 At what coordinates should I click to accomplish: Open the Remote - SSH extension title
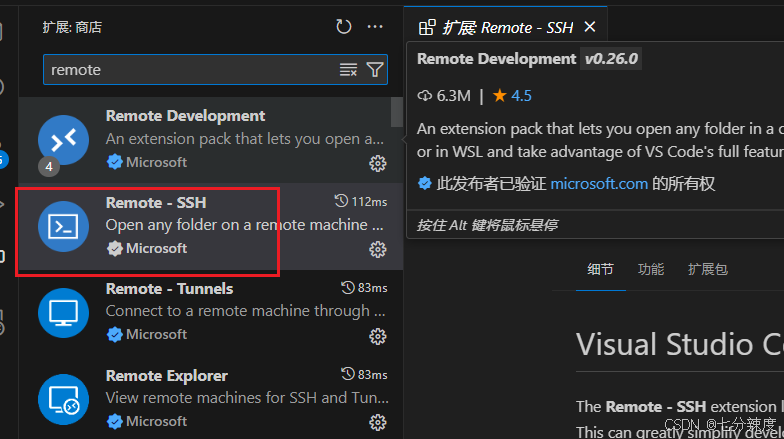tap(156, 202)
